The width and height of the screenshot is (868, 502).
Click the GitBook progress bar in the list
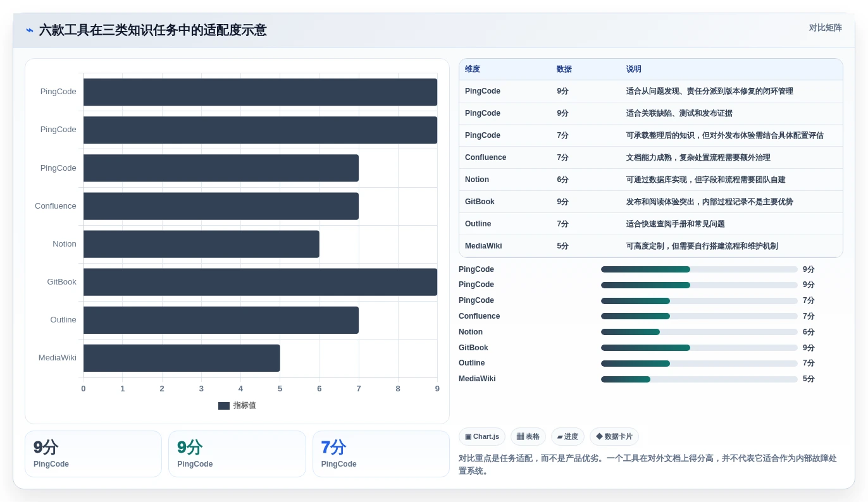(x=699, y=348)
